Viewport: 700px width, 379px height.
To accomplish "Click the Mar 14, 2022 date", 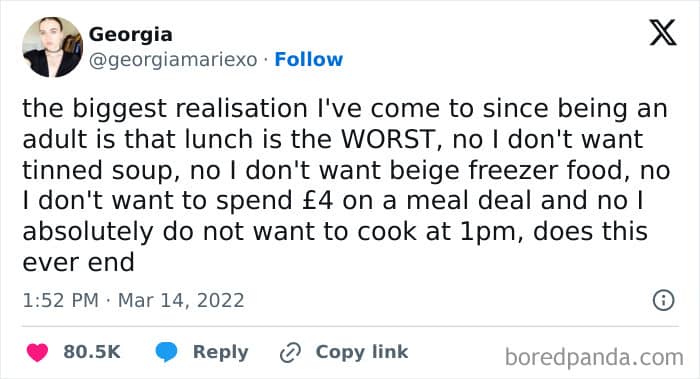I will coord(181,300).
